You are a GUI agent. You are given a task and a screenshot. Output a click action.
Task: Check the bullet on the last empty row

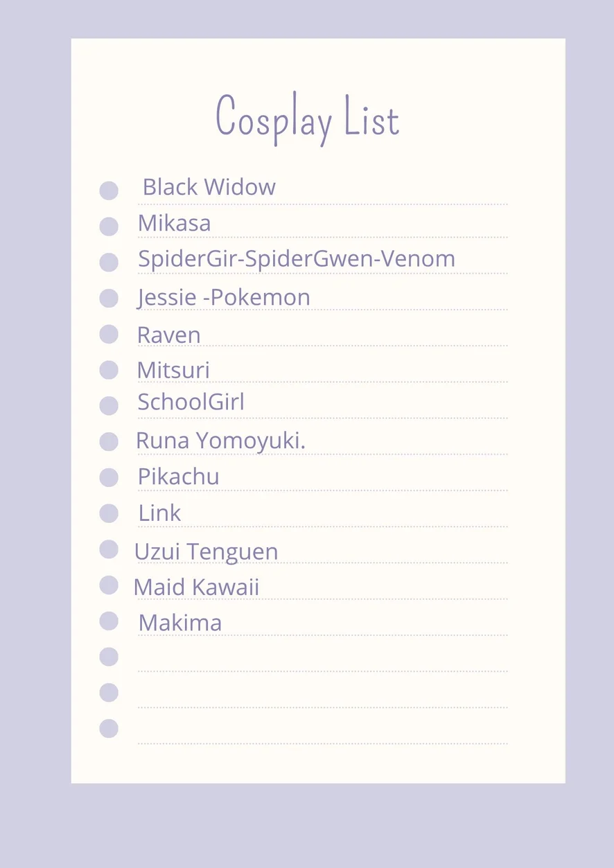pyautogui.click(x=109, y=728)
